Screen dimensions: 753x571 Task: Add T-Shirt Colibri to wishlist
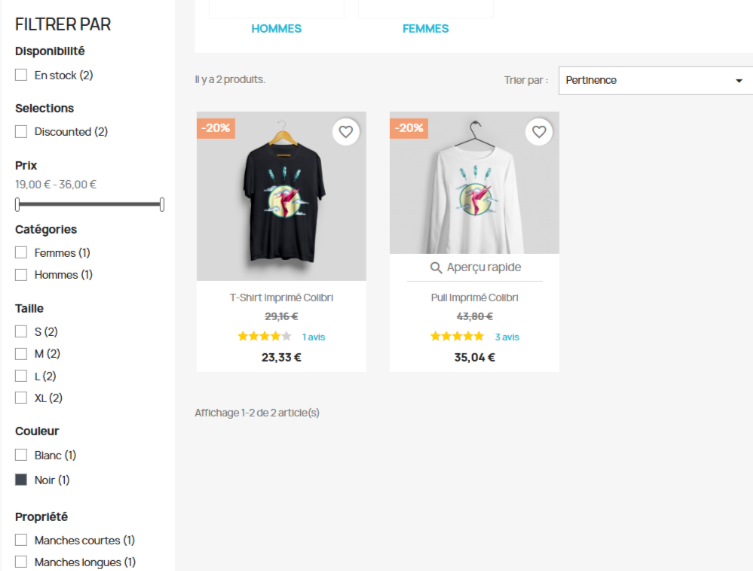346,131
